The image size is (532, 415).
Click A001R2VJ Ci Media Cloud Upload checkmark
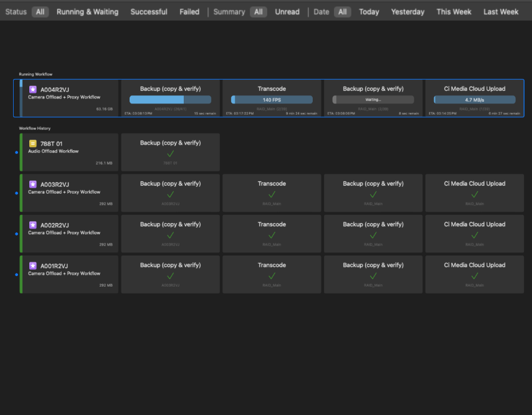[x=475, y=275]
